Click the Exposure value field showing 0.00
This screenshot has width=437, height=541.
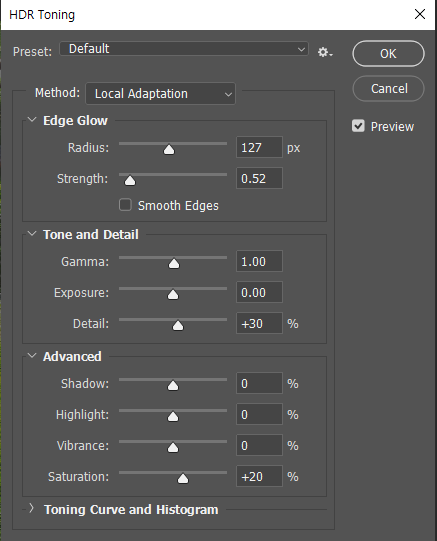tap(259, 292)
